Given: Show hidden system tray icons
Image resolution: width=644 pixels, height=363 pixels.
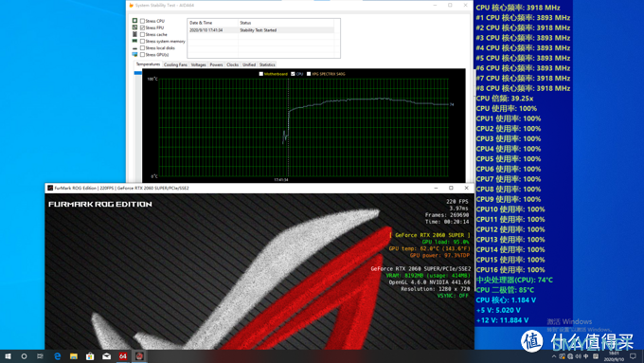Looking at the screenshot, I should tap(554, 356).
